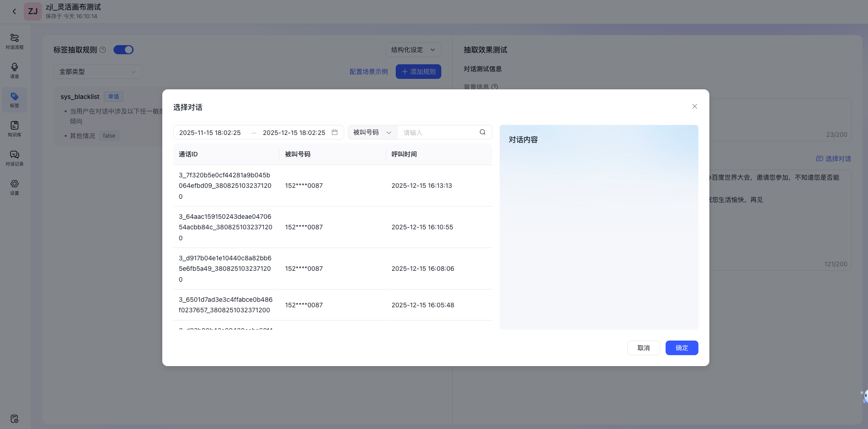This screenshot has height=429, width=868.
Task: Open the 知识库 sidebar icon
Action: coord(15,129)
